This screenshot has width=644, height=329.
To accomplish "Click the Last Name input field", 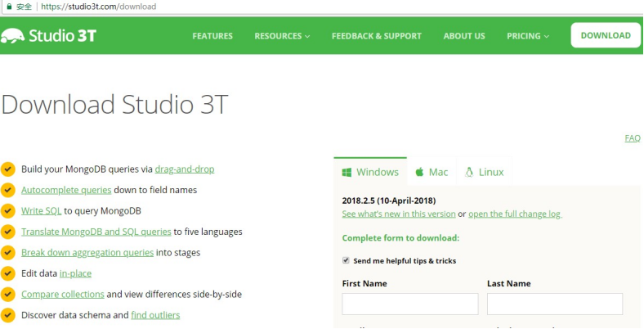I will point(555,304).
